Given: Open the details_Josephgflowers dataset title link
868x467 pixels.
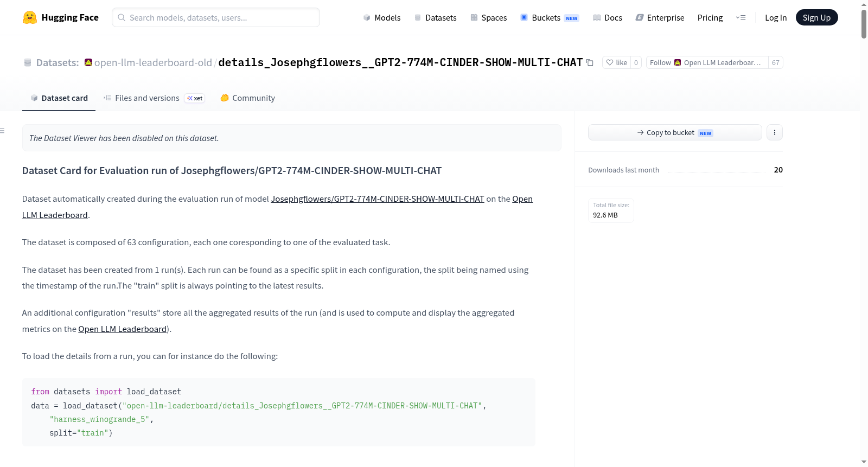Looking at the screenshot, I should coord(400,62).
